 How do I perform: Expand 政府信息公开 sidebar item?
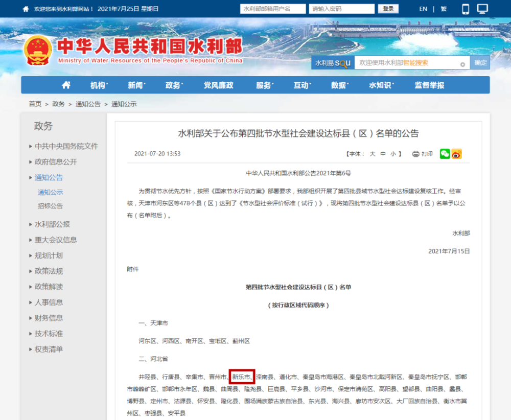pyautogui.click(x=56, y=162)
